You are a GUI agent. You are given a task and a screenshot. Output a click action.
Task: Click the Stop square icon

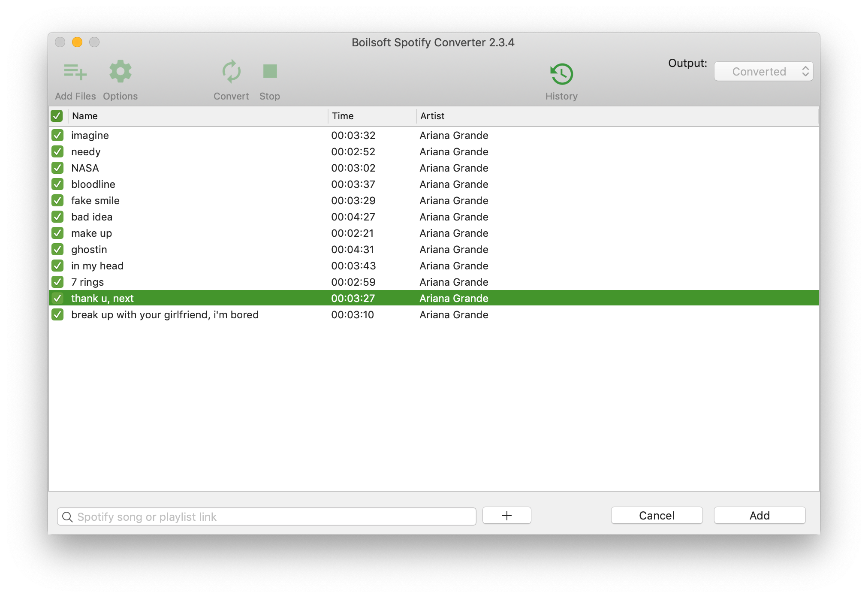point(270,71)
